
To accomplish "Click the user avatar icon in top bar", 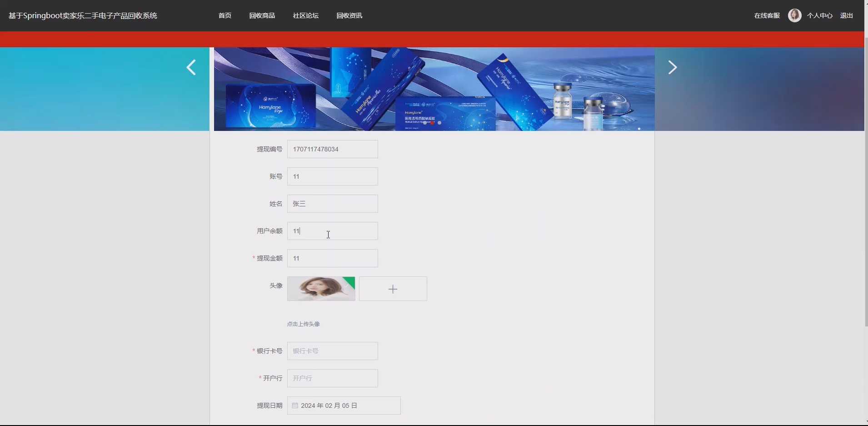I will click(794, 15).
